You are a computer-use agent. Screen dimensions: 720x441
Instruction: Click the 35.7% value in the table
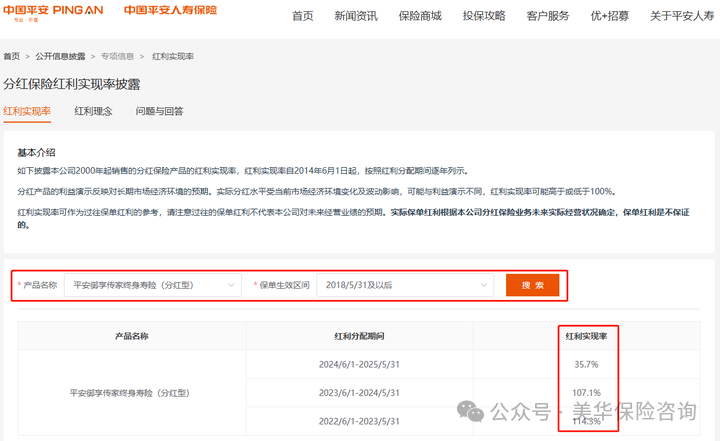coord(586,364)
